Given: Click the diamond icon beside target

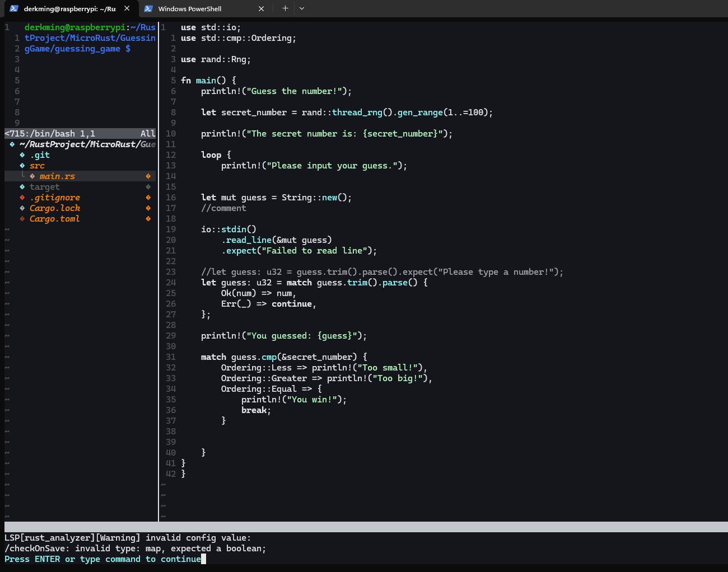Looking at the screenshot, I should click(22, 187).
